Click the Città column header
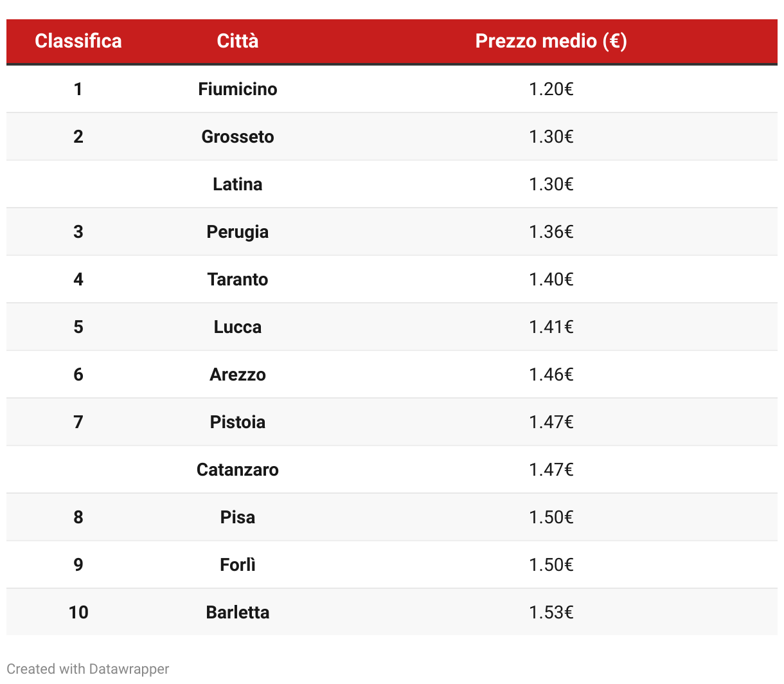The image size is (784, 684). point(238,41)
